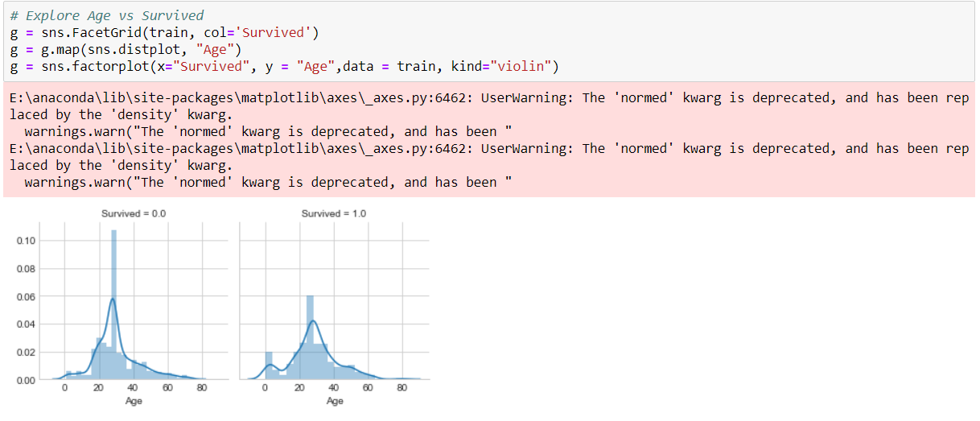Click the g.map(sns.distplot, "Age") code line
The image size is (980, 421).
(x=124, y=49)
